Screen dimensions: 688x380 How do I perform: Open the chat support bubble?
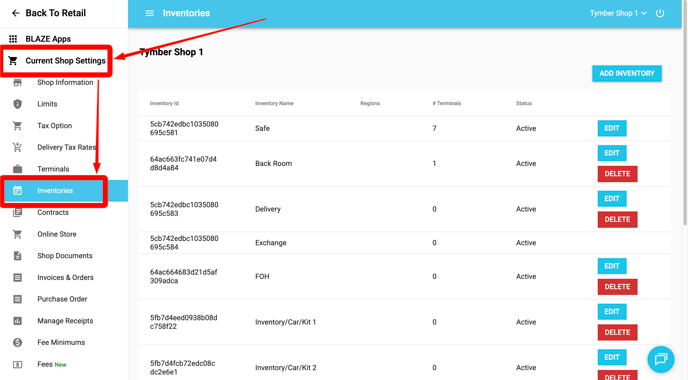click(661, 359)
